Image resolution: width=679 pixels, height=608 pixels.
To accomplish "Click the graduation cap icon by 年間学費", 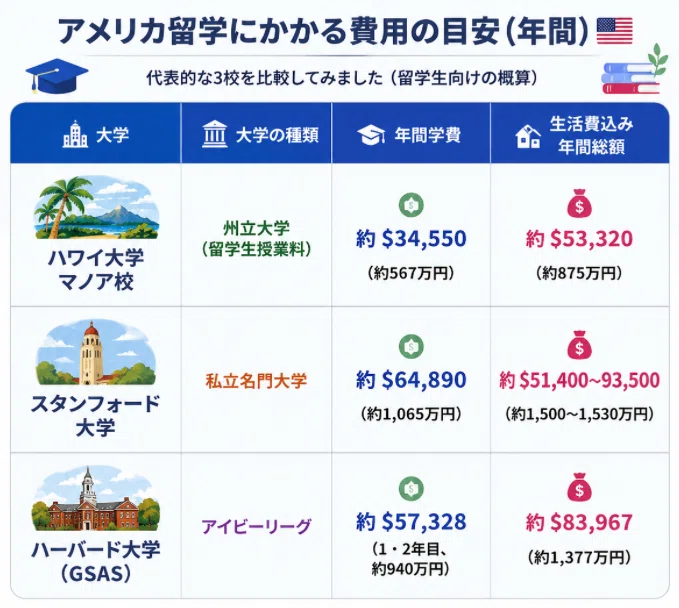I will [371, 135].
